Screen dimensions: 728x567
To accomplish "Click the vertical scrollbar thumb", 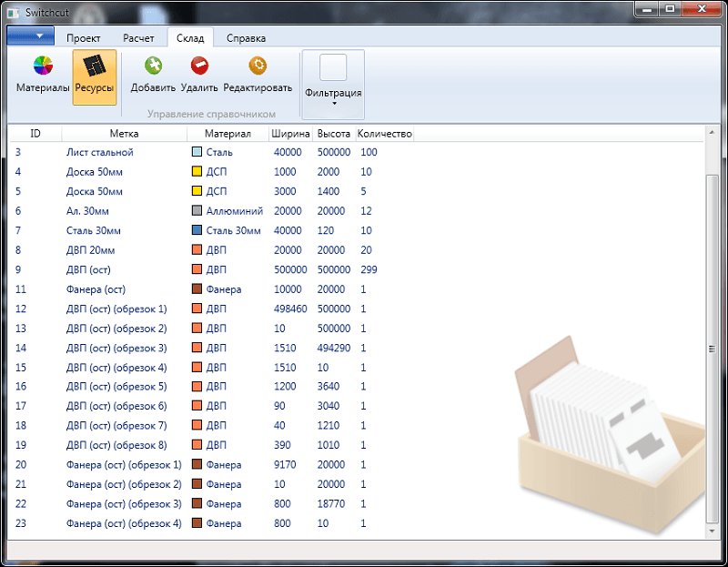I will pyautogui.click(x=712, y=349).
